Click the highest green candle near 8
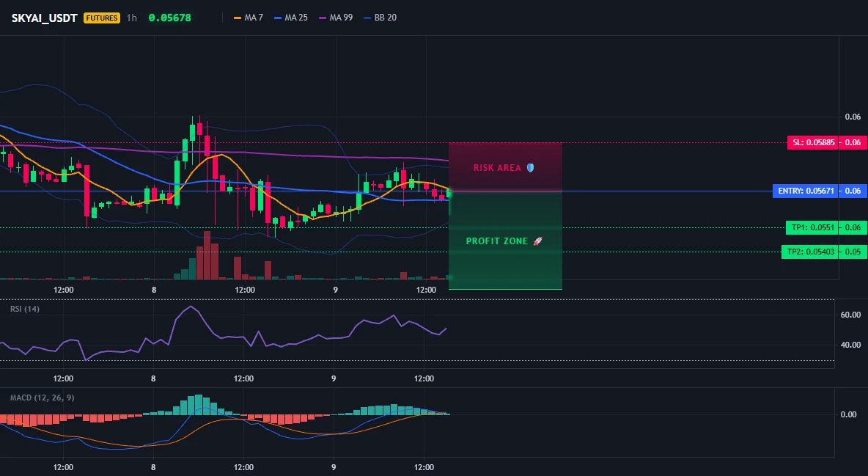The width and height of the screenshot is (868, 476). (192, 133)
